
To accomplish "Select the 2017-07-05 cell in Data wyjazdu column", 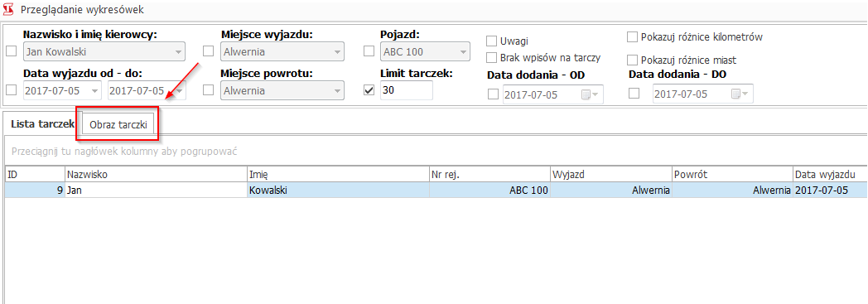I will coord(831,190).
